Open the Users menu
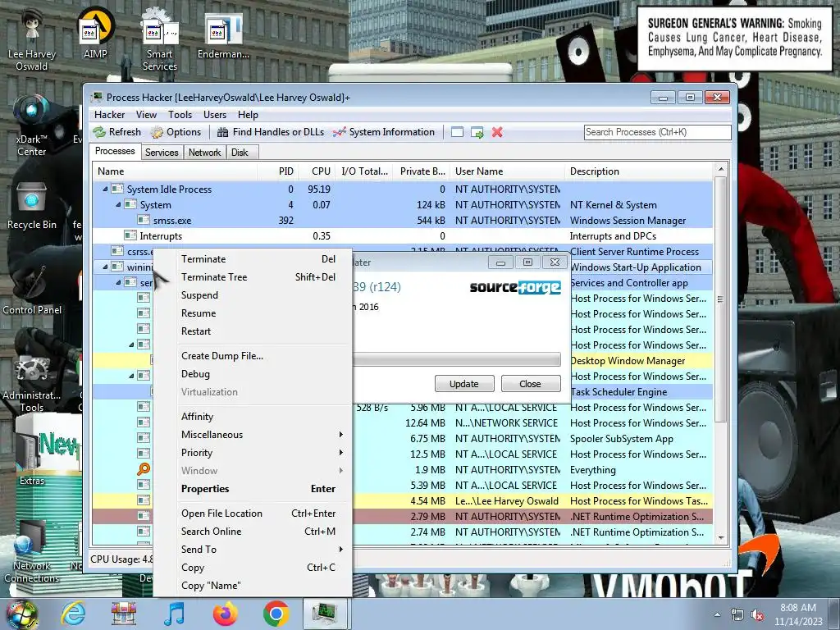The height and width of the screenshot is (630, 840). [215, 115]
